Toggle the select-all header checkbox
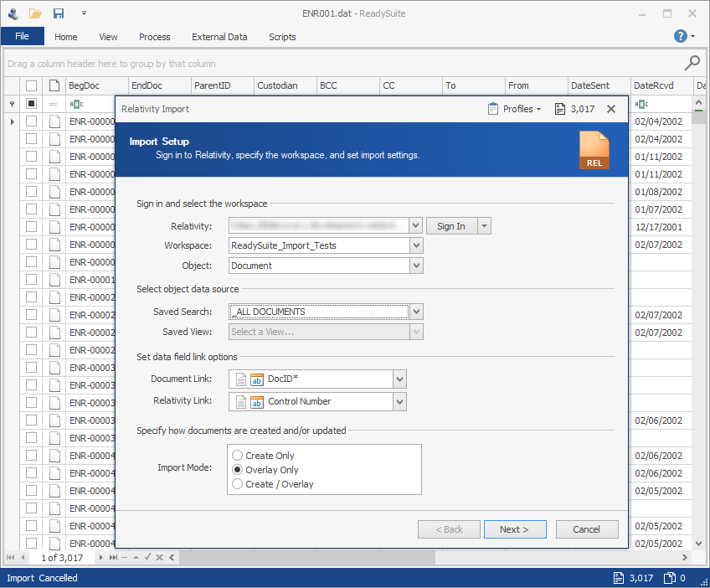The width and height of the screenshot is (710, 588). [x=31, y=85]
